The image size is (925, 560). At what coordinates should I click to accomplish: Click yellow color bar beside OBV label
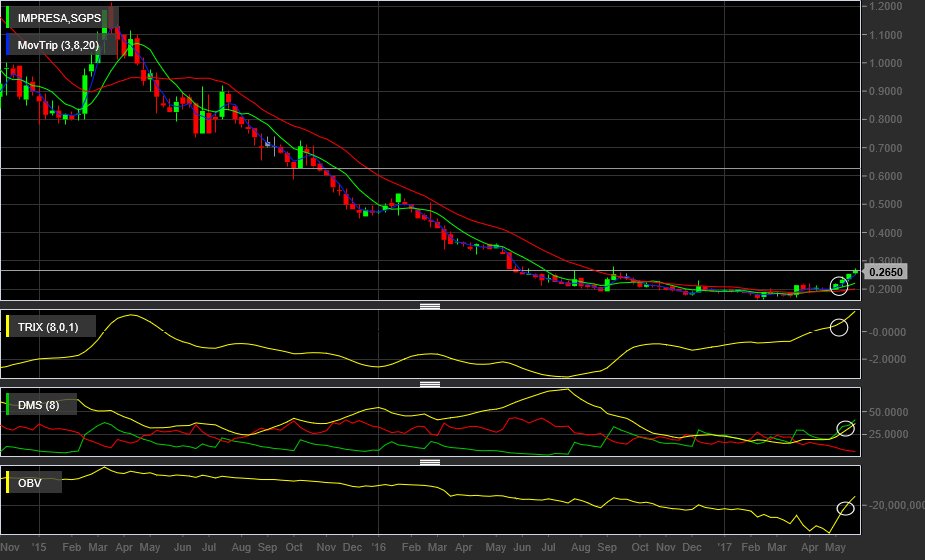[x=9, y=483]
